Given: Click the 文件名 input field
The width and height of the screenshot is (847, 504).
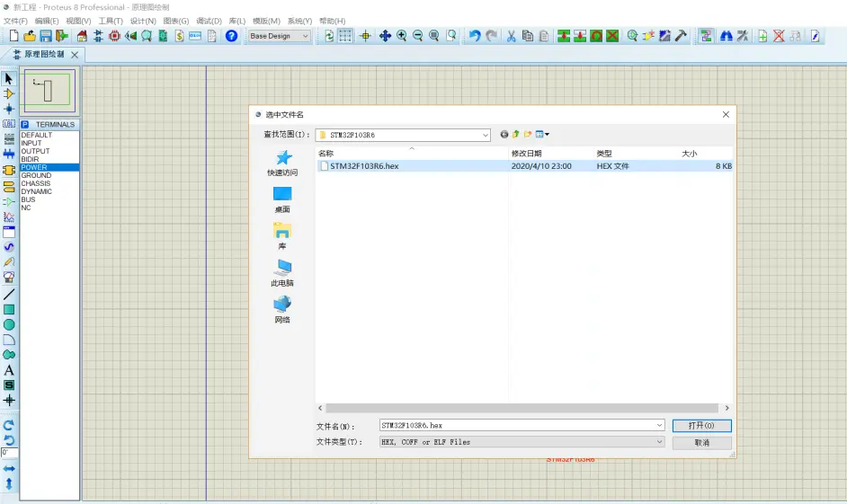Looking at the screenshot, I should tap(517, 425).
